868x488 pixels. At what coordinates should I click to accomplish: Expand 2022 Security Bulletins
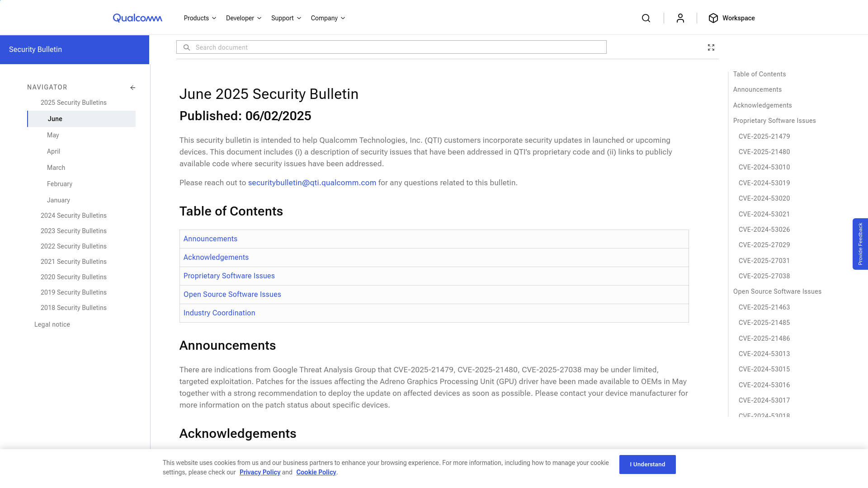click(74, 246)
